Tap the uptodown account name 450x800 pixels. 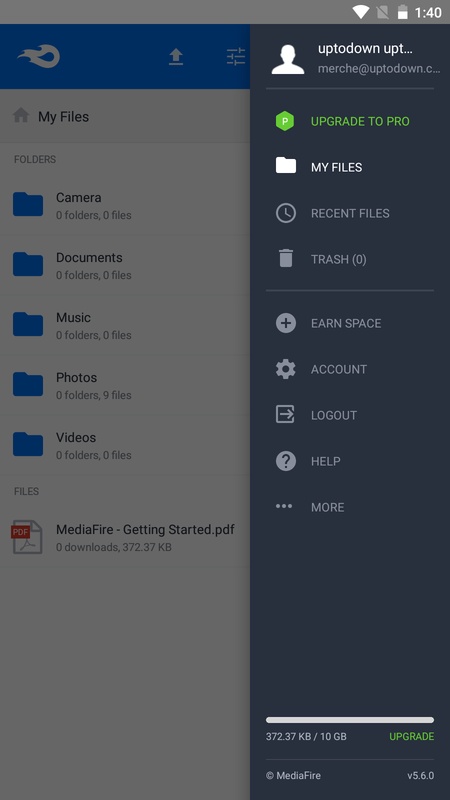(365, 49)
